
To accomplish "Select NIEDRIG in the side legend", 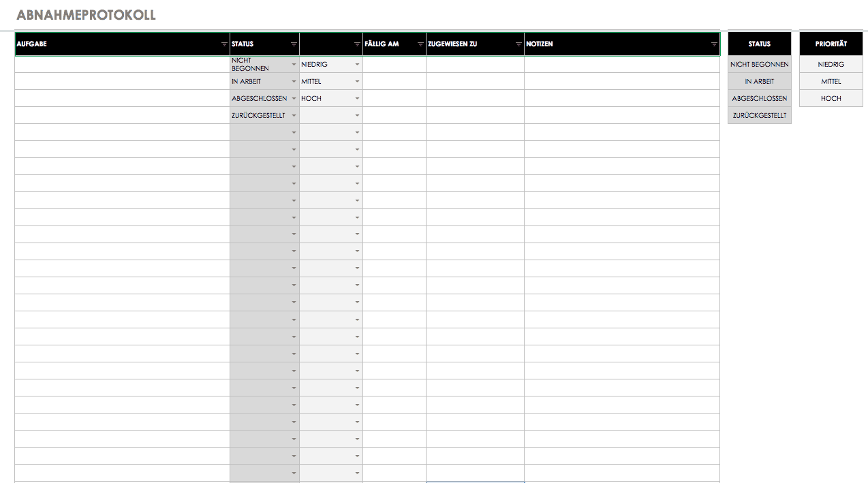I will (831, 65).
